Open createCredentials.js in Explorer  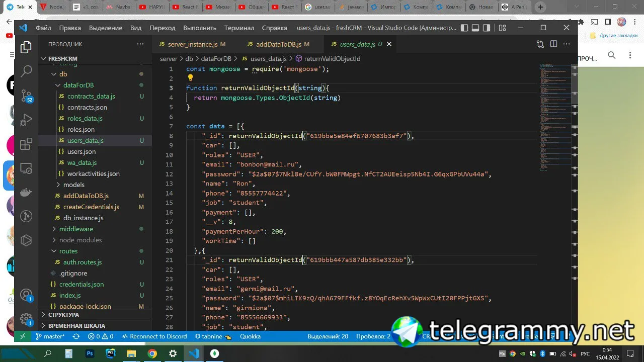(x=91, y=207)
